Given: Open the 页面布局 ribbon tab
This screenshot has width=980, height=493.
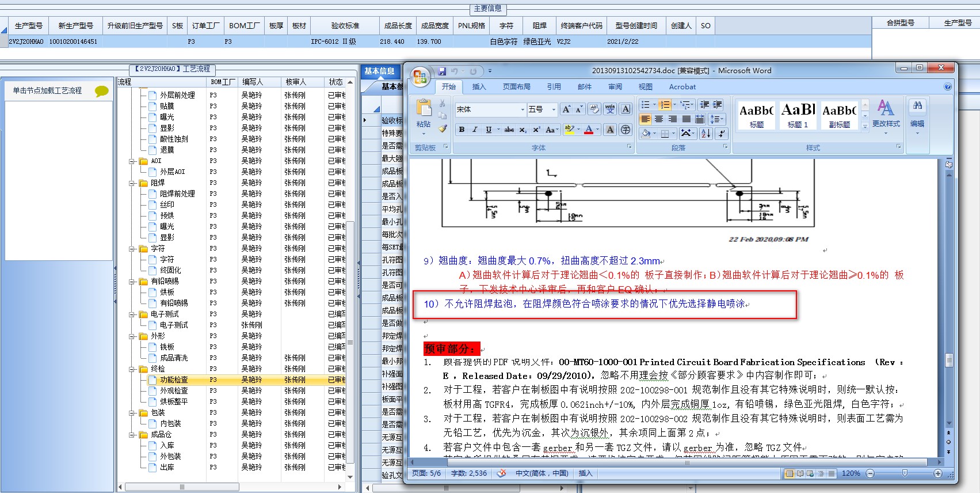Looking at the screenshot, I should click(x=516, y=87).
